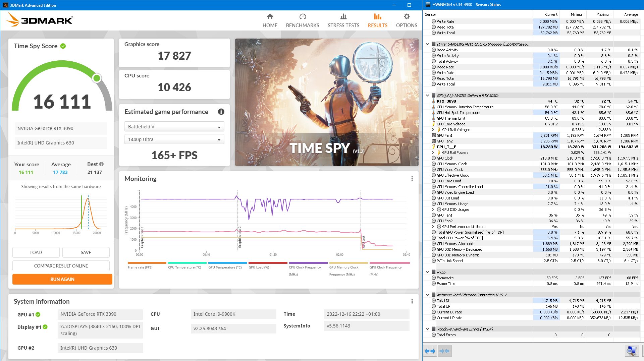This screenshot has height=361, width=644.
Task: Select the Battlefield V game dropdown
Action: tap(174, 127)
